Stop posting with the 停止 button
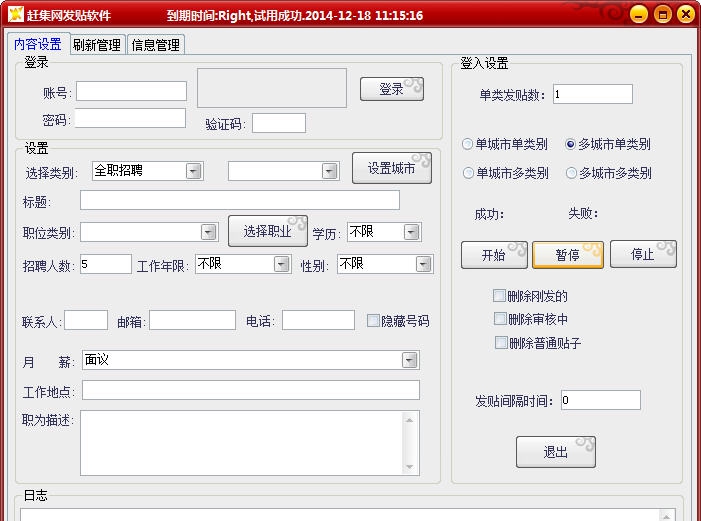The width and height of the screenshot is (701, 521). click(x=643, y=254)
